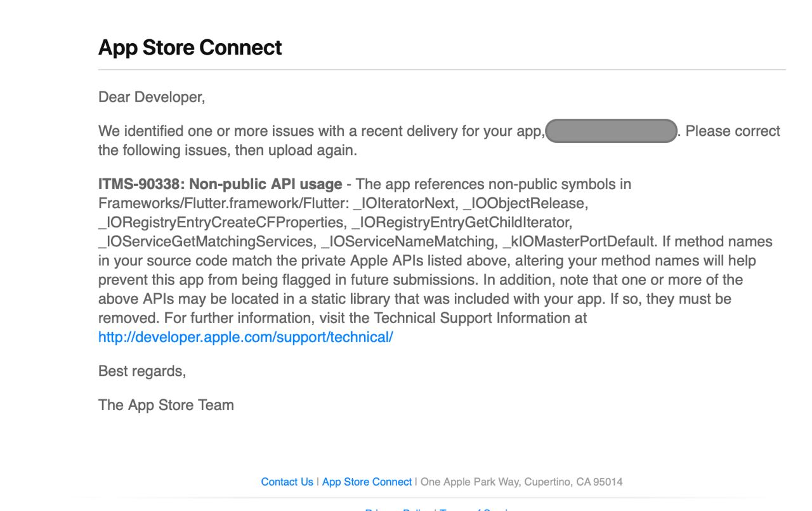Click The App Store Team signature
The width and height of the screenshot is (812, 511).
pyautogui.click(x=166, y=404)
